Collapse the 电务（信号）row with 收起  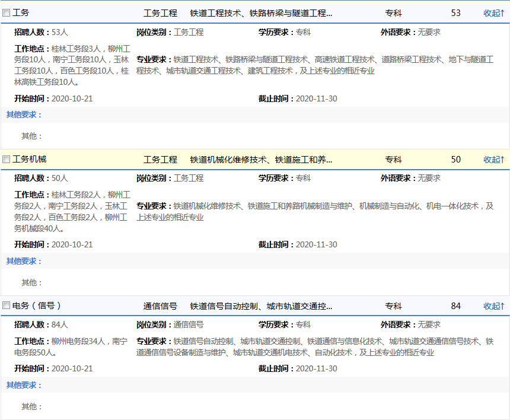click(x=493, y=306)
